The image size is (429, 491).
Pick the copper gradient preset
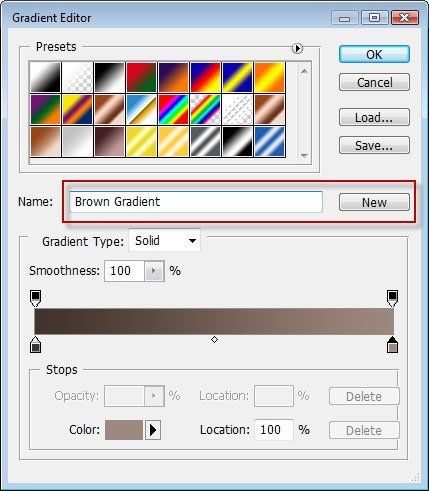[109, 109]
